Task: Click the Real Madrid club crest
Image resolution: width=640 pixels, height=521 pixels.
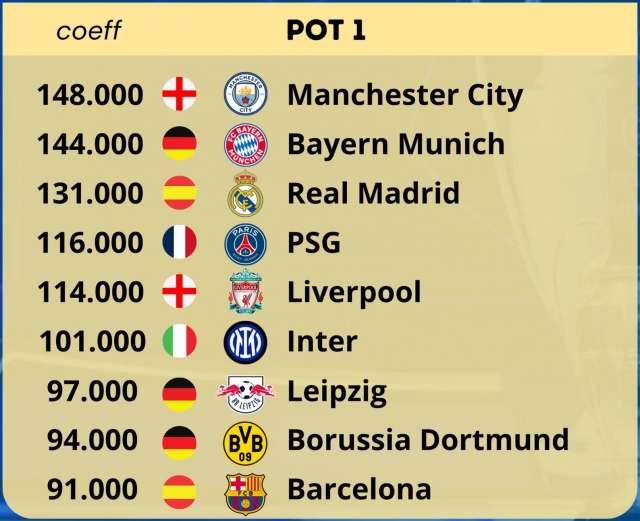Action: coord(245,194)
